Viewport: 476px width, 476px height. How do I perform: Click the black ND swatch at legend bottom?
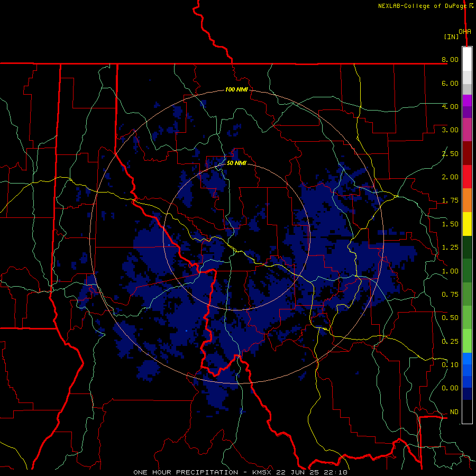pyautogui.click(x=467, y=411)
